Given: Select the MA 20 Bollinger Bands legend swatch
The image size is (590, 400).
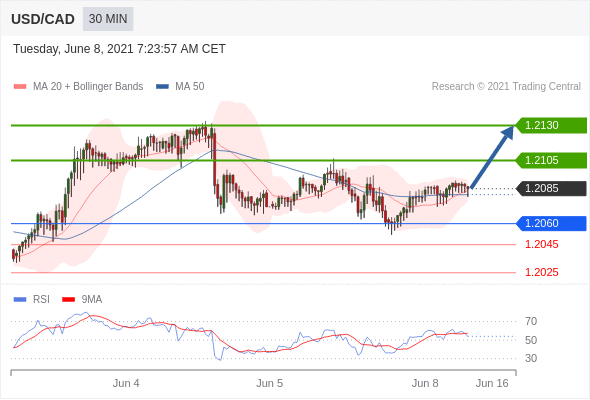Looking at the screenshot, I should pyautogui.click(x=20, y=87).
